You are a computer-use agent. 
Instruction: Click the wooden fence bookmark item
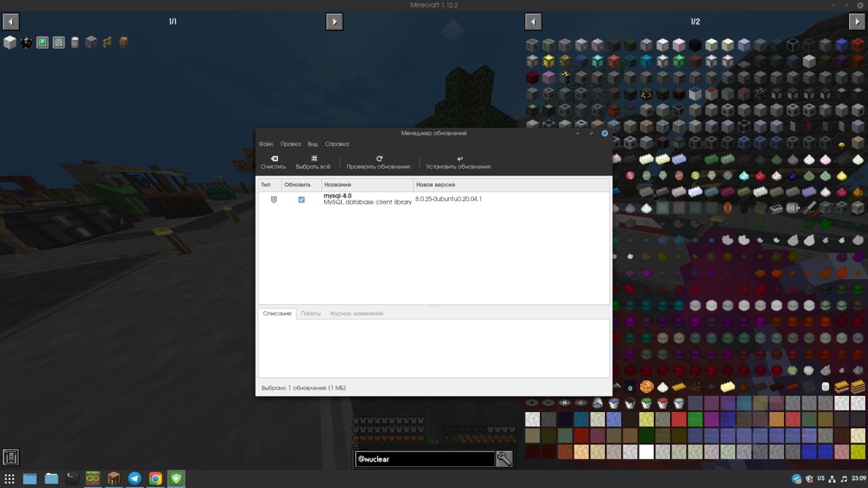[x=107, y=43]
